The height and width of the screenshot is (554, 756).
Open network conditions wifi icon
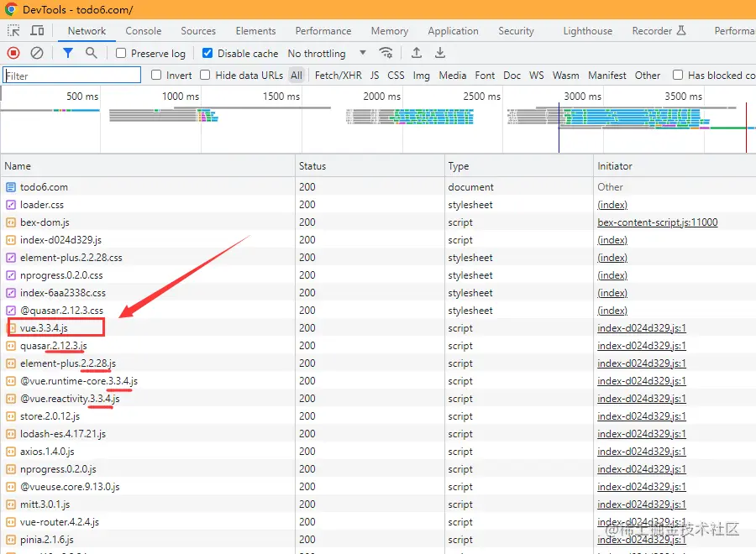(x=386, y=53)
